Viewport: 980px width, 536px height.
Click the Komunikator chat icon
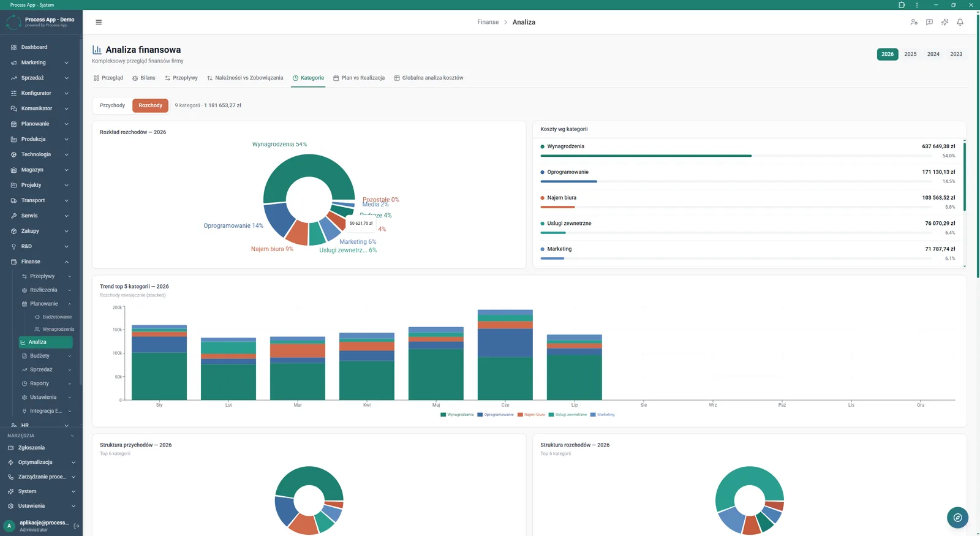pos(13,108)
